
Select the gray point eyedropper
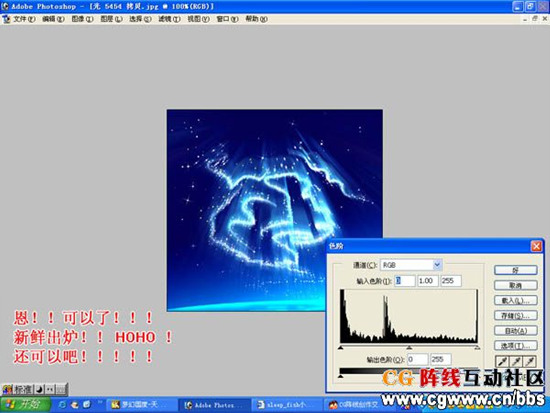click(x=516, y=361)
